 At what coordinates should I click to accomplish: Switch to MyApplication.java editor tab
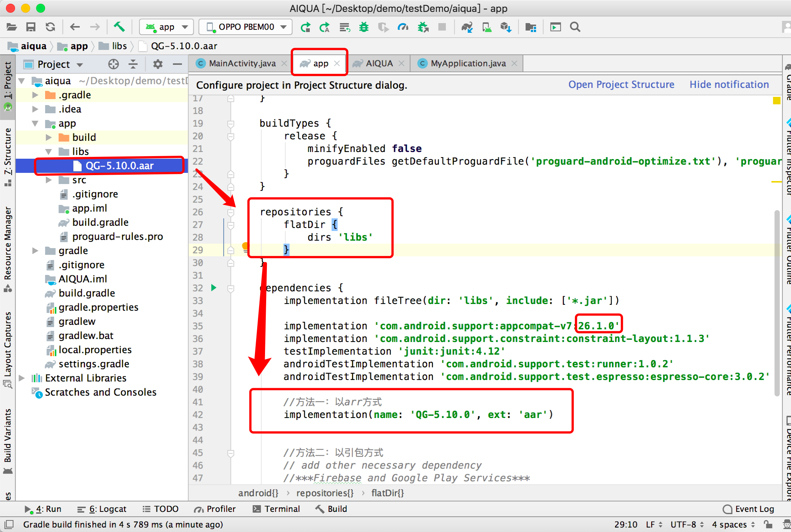pyautogui.click(x=468, y=63)
